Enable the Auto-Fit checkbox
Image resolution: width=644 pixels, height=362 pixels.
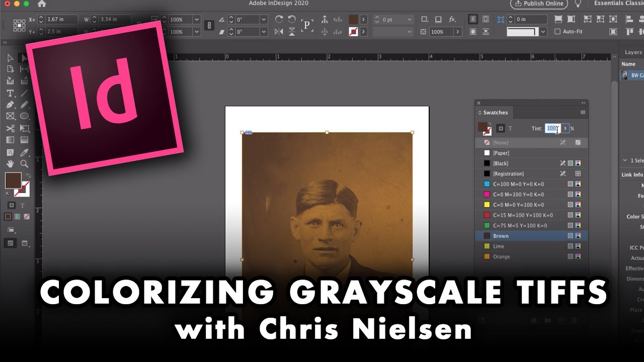tap(557, 32)
